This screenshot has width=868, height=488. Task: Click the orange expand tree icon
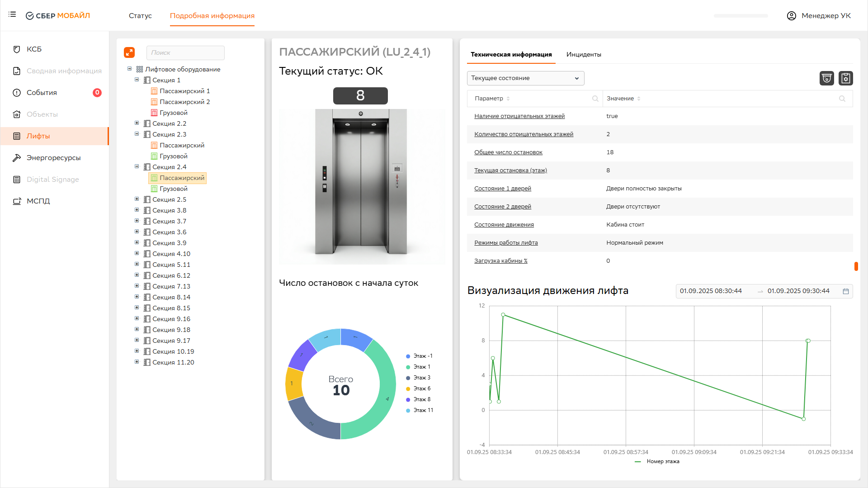point(129,52)
